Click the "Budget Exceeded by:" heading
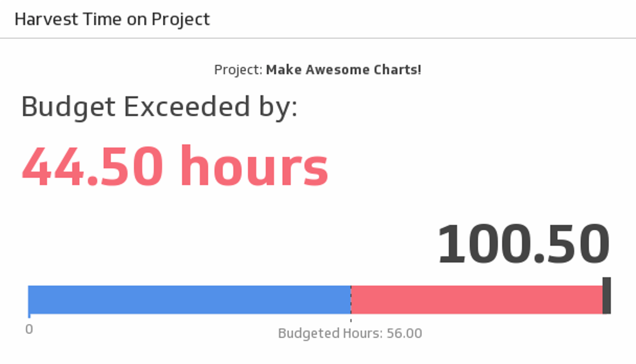This screenshot has width=636, height=364. click(159, 107)
